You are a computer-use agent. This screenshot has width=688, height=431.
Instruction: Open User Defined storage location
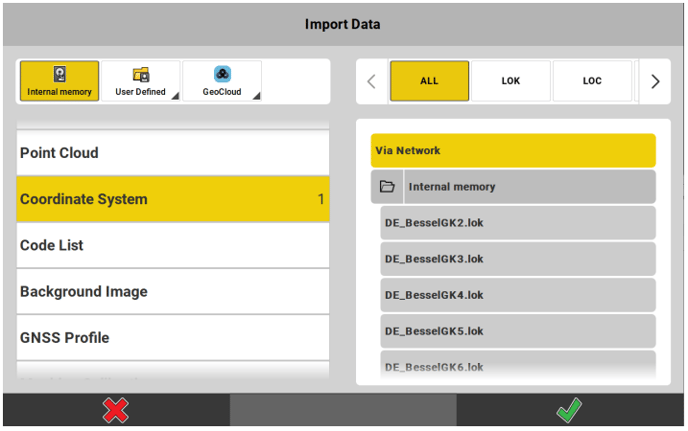point(141,81)
